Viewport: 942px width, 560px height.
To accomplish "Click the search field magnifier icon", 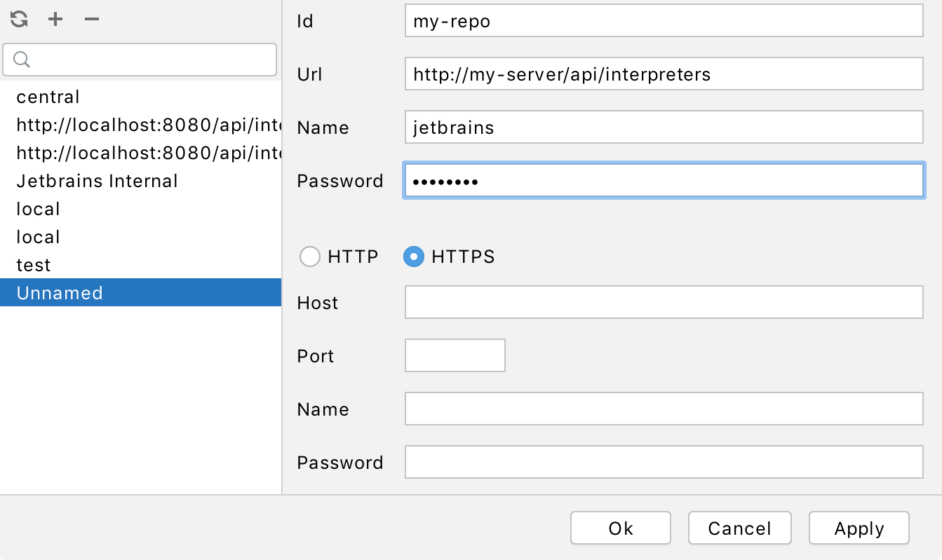I will 21,60.
